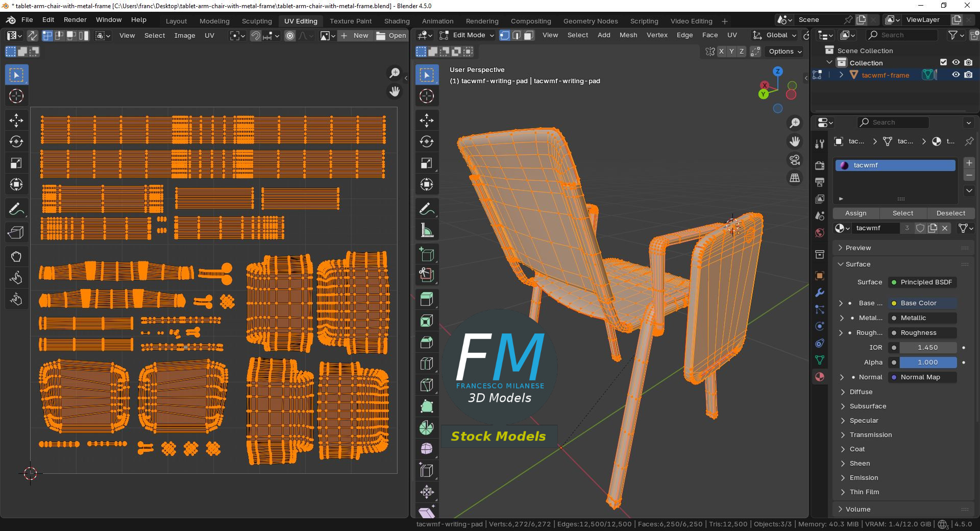Select the Cursor tool in the UV editor toolbar

[16, 96]
